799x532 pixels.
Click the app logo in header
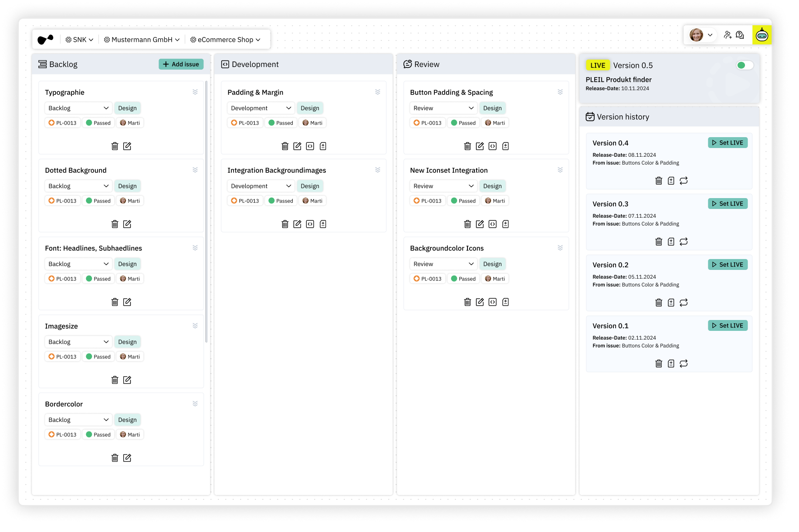pos(45,40)
